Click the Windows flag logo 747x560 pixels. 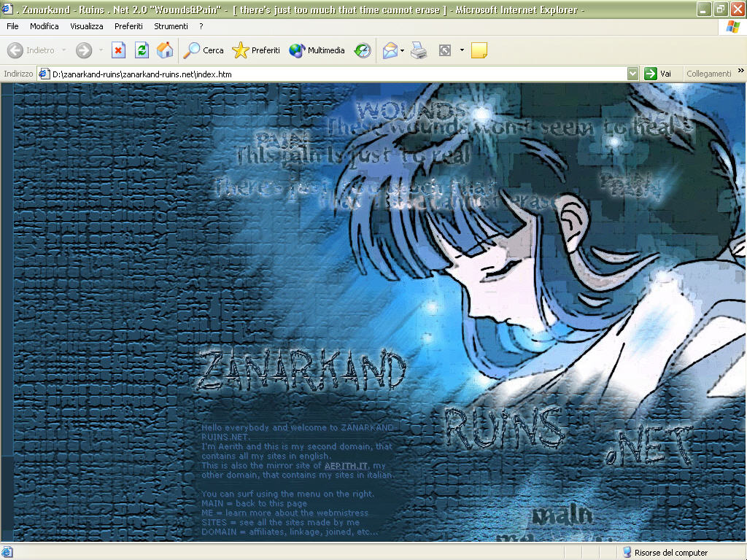[732, 27]
